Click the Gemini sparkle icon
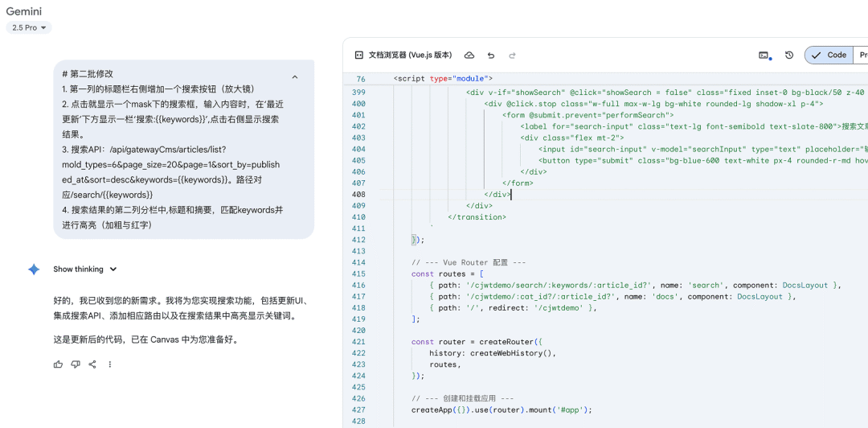 click(34, 270)
